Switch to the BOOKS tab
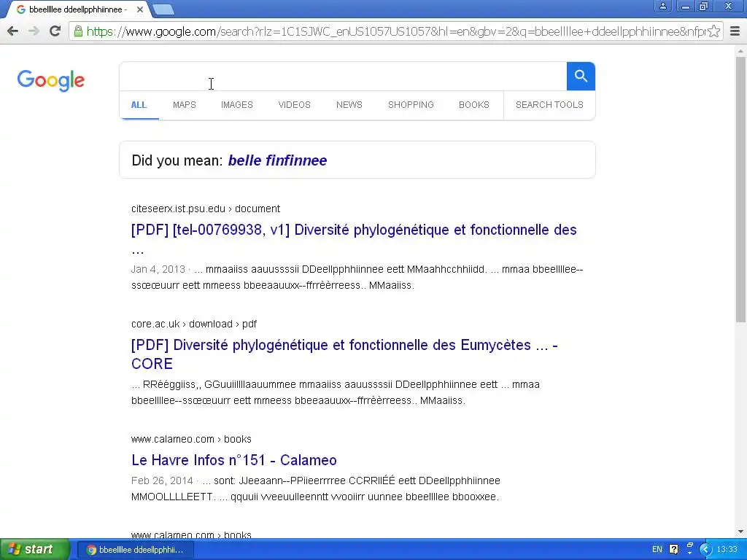Viewport: 747px width, 560px height. 474,105
